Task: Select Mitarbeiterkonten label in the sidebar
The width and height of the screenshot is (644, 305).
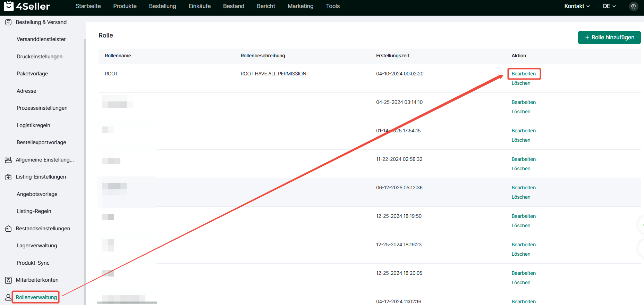Action: (x=37, y=280)
